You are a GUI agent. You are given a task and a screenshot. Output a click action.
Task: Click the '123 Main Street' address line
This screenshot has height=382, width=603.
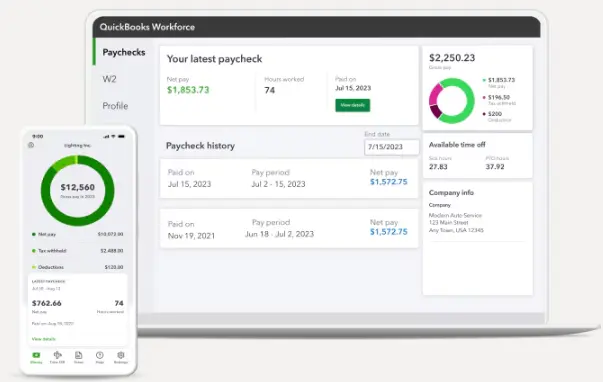click(x=448, y=222)
